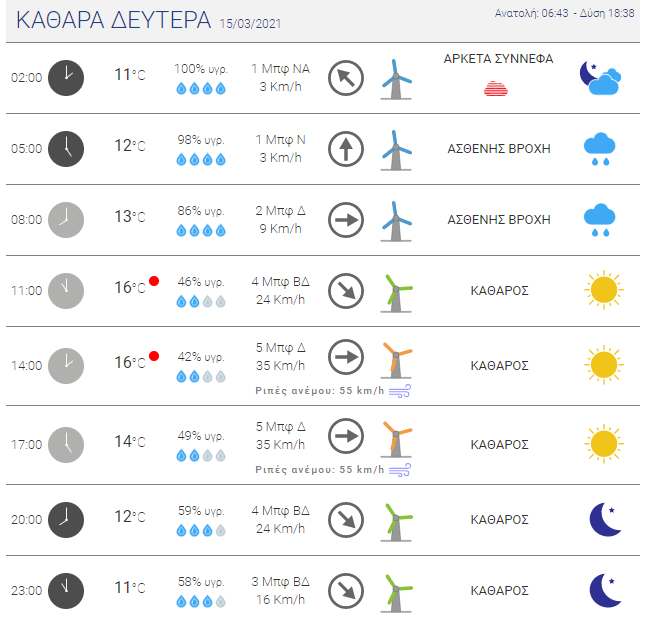Click the crescent moon icon at 23:00

(605, 590)
